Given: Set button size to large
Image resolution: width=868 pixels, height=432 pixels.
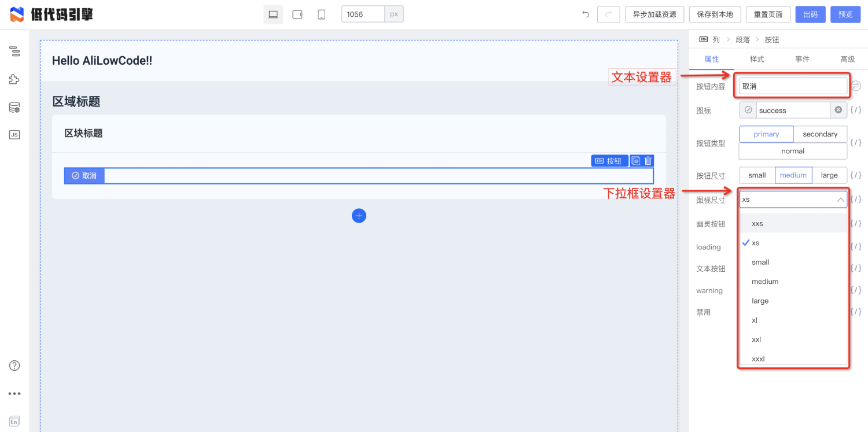Looking at the screenshot, I should [829, 175].
